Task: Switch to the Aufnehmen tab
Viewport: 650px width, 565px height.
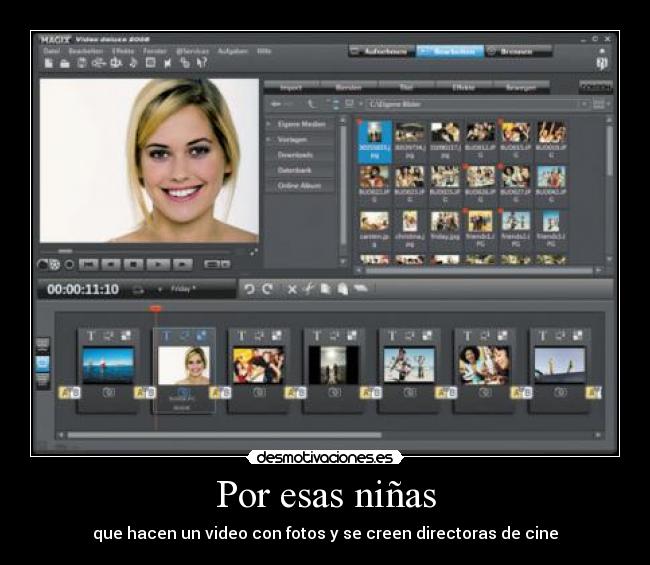Action: tap(381, 51)
